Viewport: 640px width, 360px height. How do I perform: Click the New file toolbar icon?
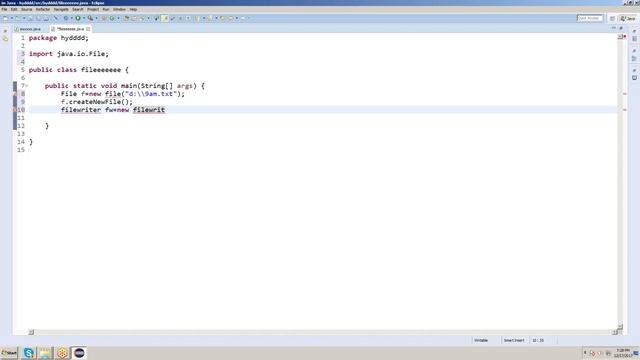point(6,18)
